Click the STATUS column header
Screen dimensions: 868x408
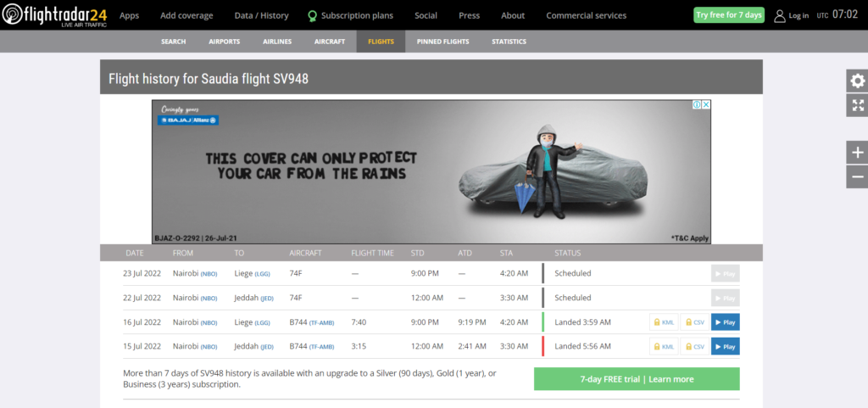(568, 253)
